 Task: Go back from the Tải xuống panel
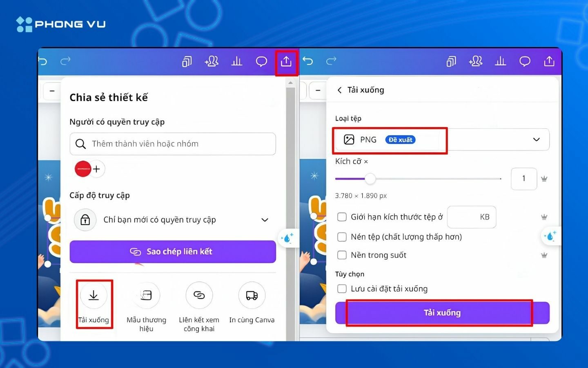tap(339, 90)
